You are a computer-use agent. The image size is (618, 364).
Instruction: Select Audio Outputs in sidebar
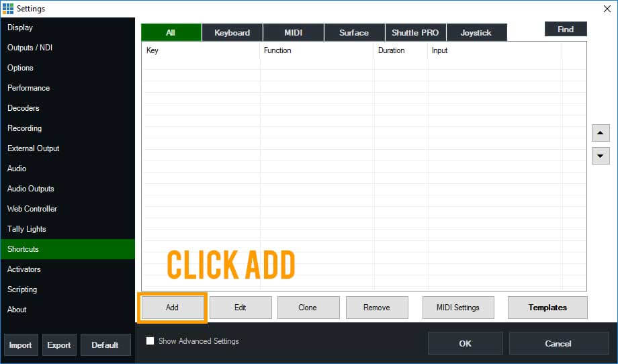(31, 189)
